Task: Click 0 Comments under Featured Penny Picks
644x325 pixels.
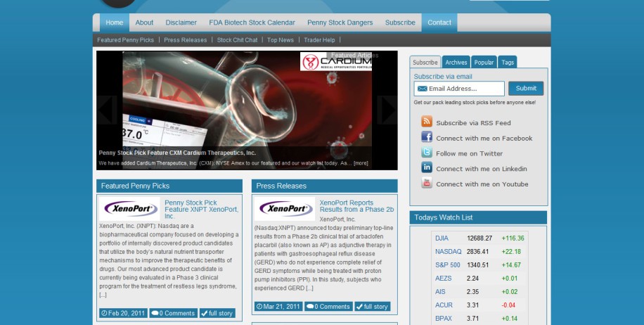Action: (174, 313)
